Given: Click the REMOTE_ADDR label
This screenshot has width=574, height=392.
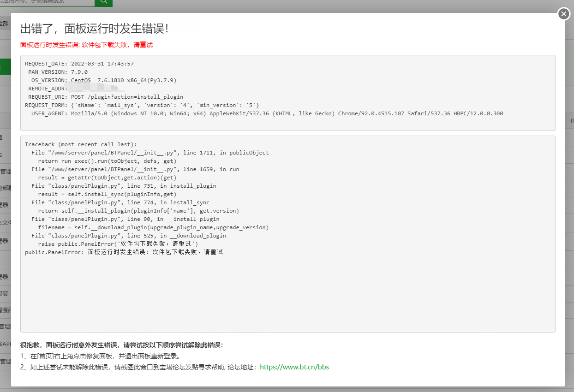Looking at the screenshot, I should [x=48, y=89].
